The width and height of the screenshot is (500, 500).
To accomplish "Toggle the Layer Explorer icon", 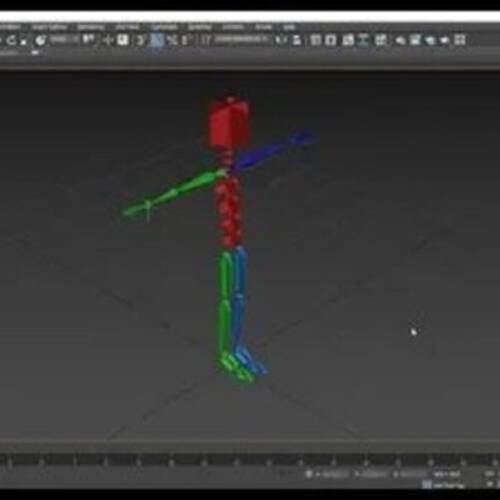I will point(330,40).
